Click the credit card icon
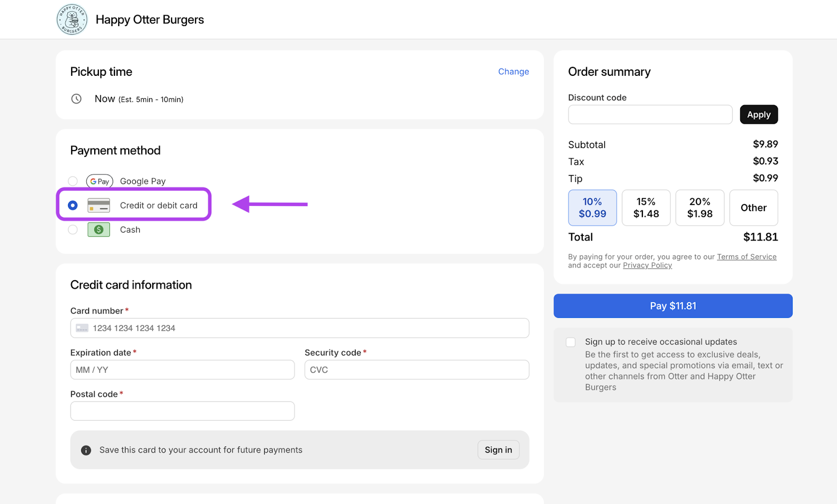837x504 pixels. click(98, 205)
